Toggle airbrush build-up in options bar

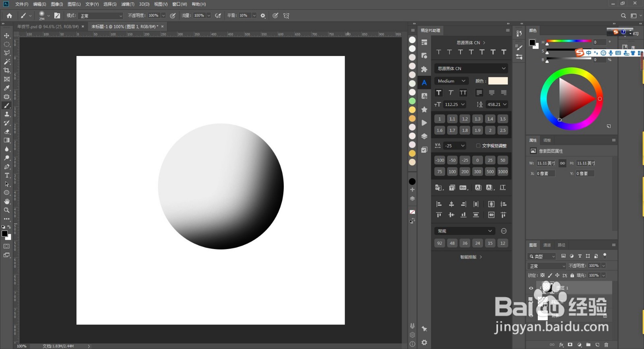(218, 16)
